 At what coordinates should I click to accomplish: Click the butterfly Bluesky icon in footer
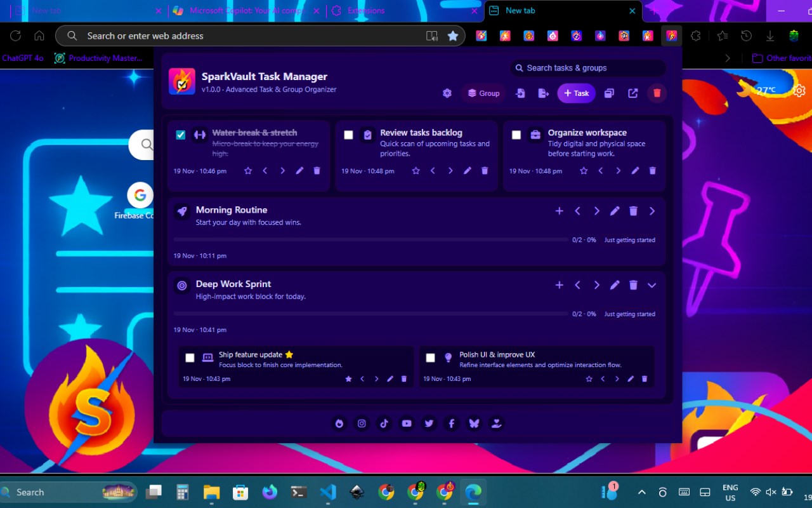(x=474, y=424)
